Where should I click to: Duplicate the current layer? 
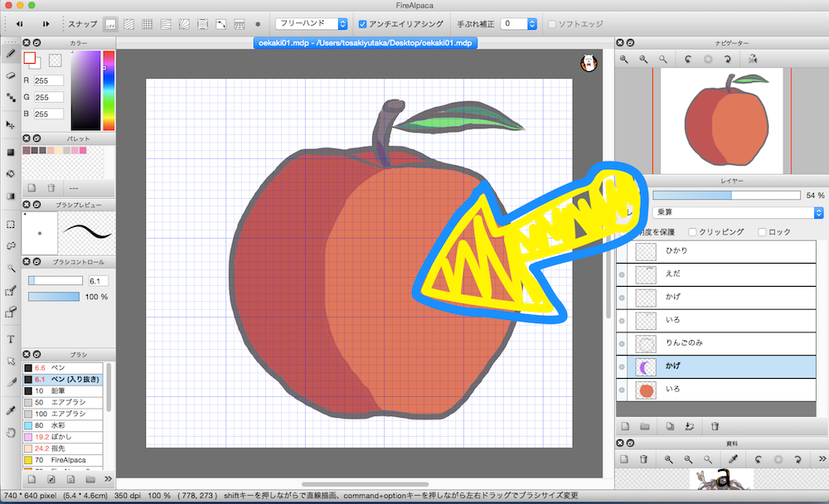click(670, 426)
